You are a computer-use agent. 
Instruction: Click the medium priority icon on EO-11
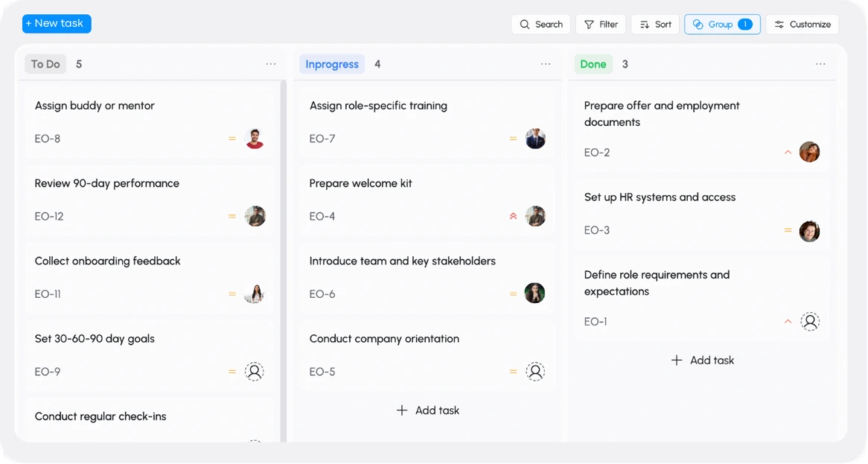pos(232,294)
